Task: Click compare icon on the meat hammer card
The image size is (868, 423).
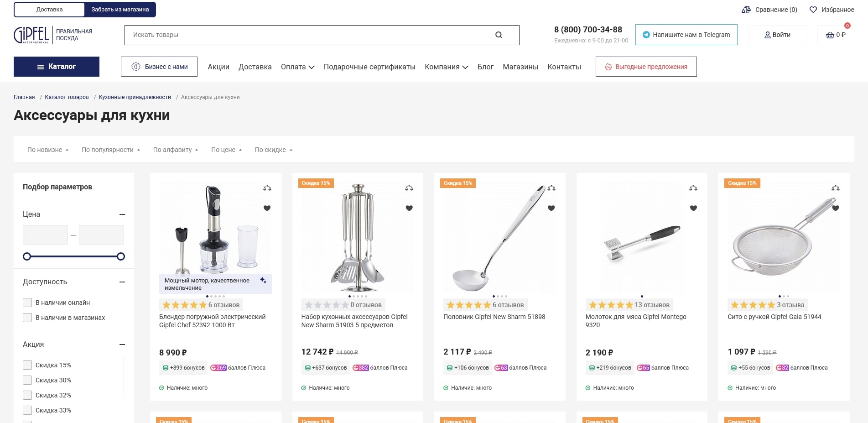Action: pyautogui.click(x=693, y=188)
